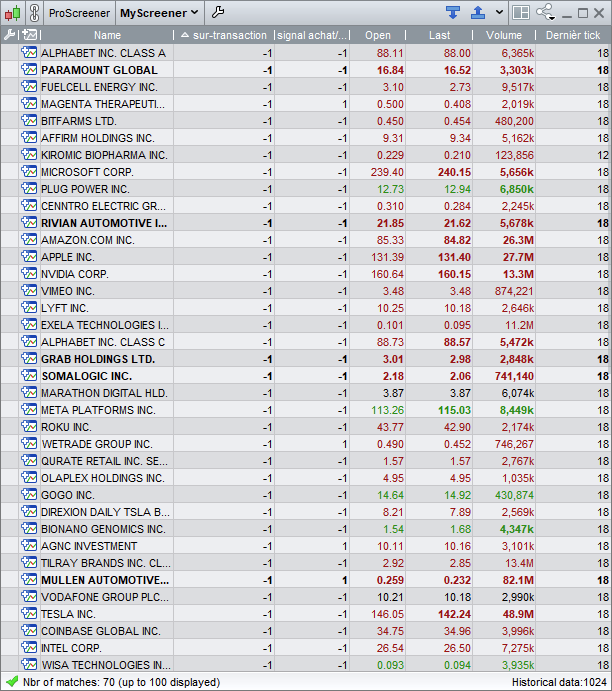This screenshot has width=612, height=691.
Task: Open chart icon for MAGENTA THERAPEUTI...
Action: pos(29,104)
